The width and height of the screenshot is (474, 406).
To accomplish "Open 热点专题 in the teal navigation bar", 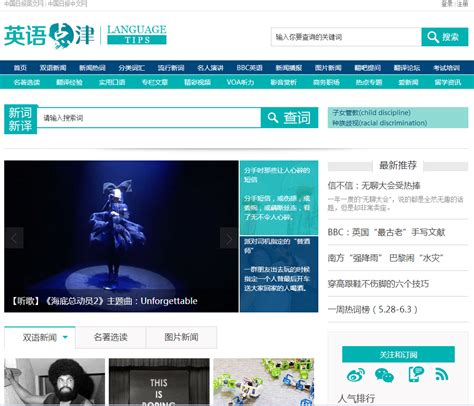I will click(369, 82).
